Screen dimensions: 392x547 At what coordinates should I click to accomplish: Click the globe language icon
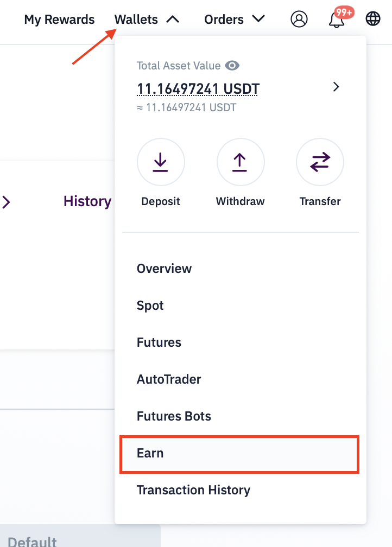click(x=373, y=20)
